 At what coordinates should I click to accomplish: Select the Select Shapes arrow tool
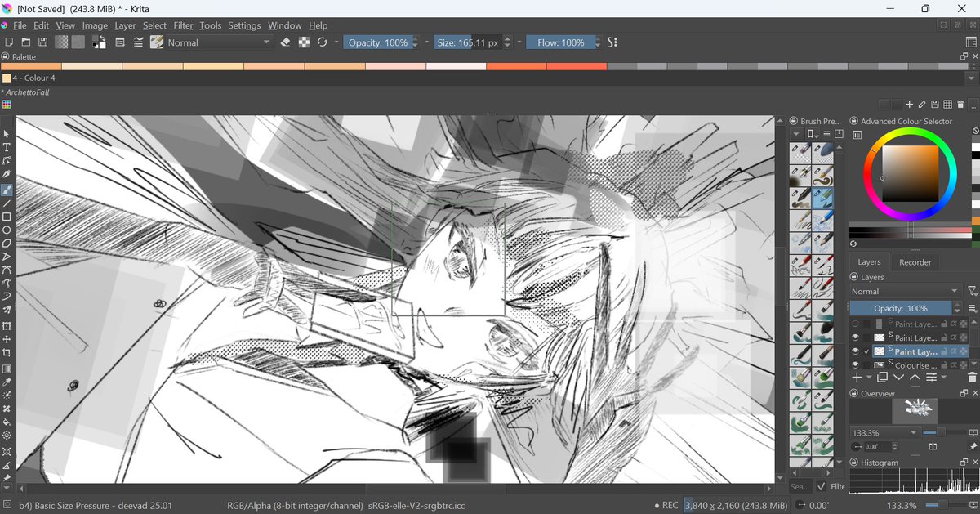click(7, 133)
